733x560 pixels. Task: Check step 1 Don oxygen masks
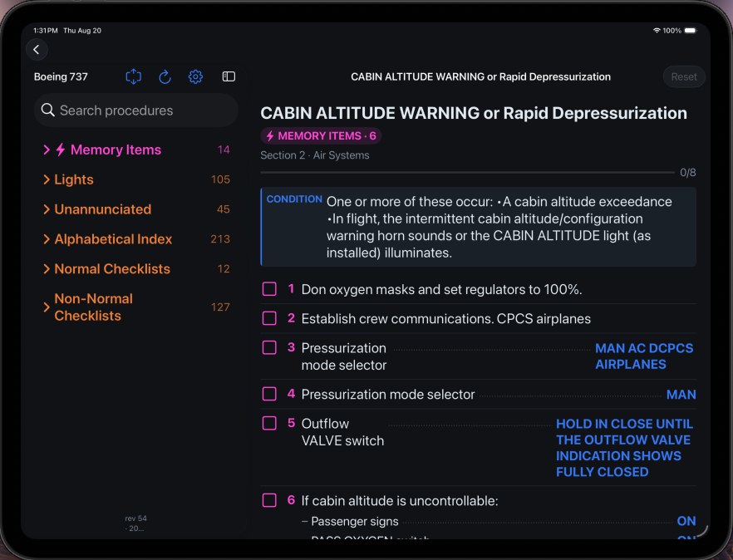tap(269, 289)
